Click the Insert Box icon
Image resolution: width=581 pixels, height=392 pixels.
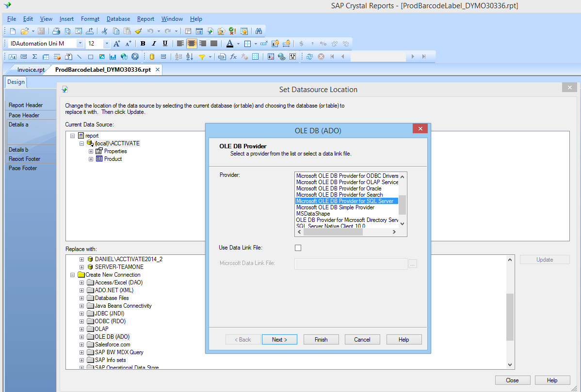[x=90, y=57]
